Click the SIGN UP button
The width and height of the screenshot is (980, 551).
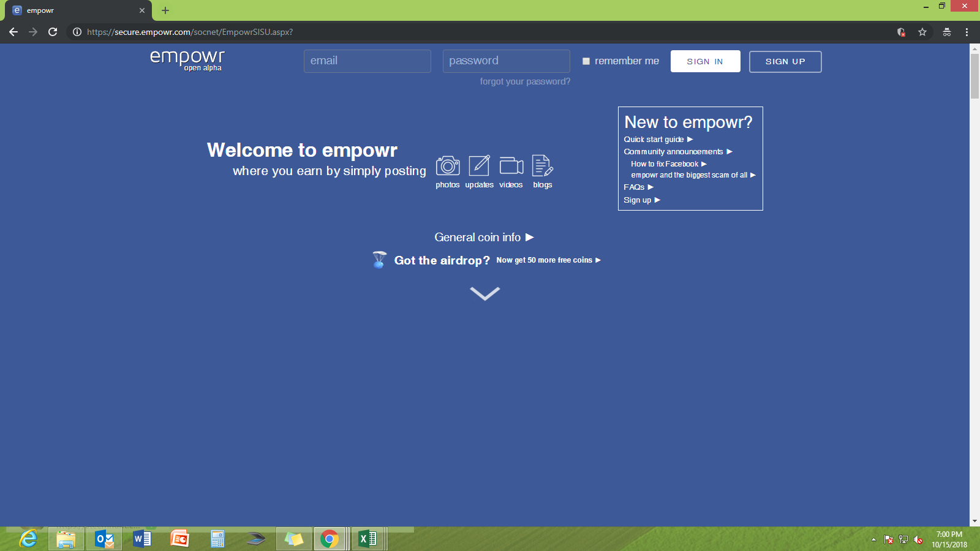pyautogui.click(x=785, y=61)
